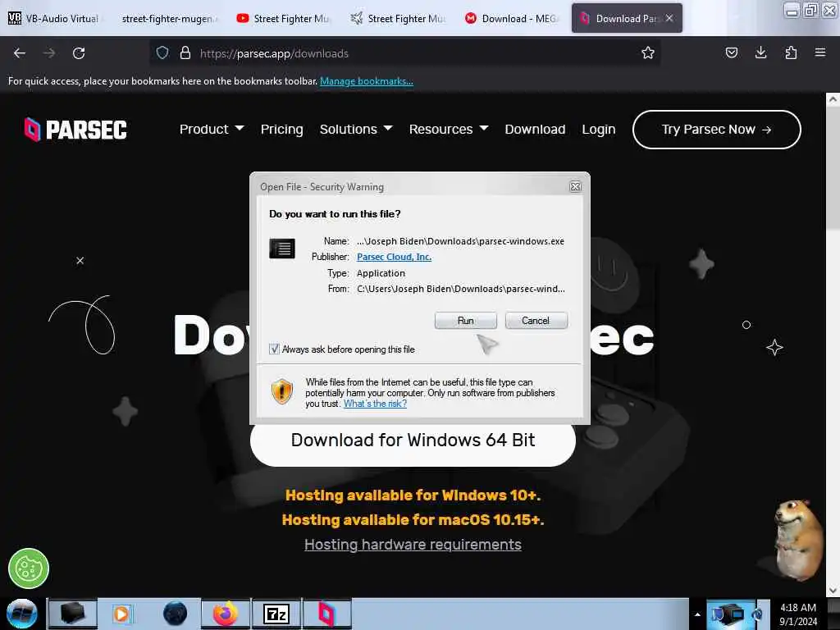Open Hosting hardware requirements link
The height and width of the screenshot is (630, 840).
tap(413, 545)
